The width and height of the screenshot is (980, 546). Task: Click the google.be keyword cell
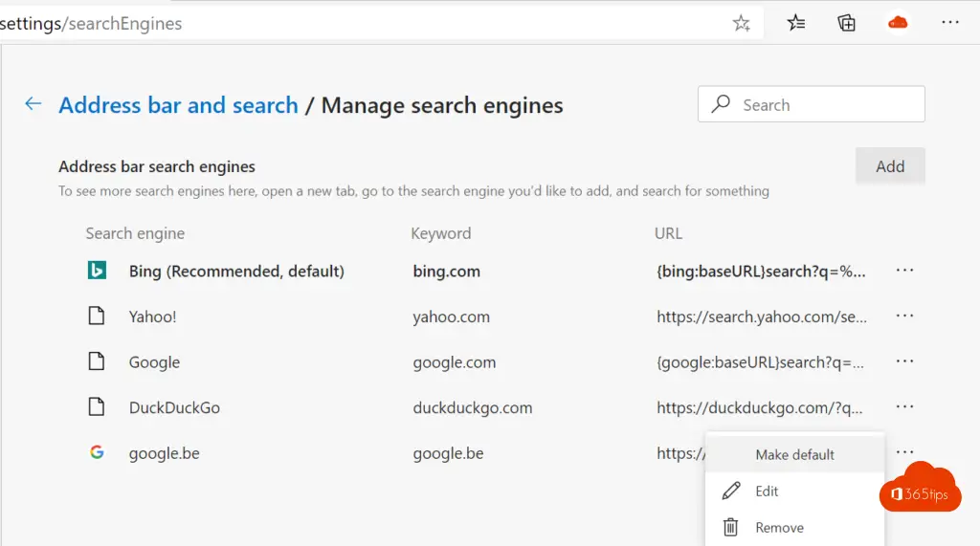448,453
